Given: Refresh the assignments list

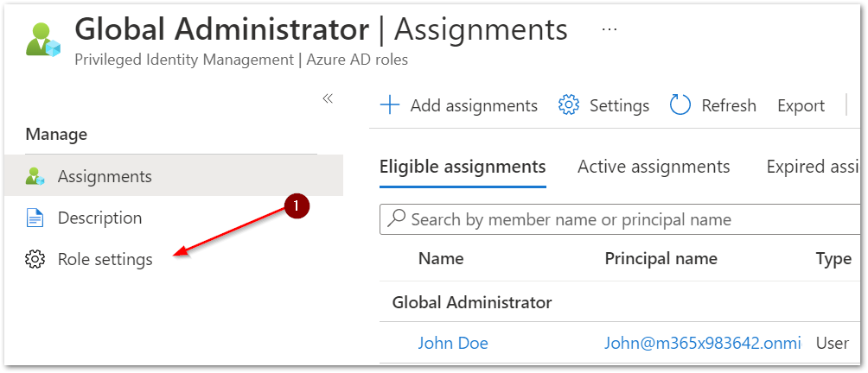Looking at the screenshot, I should click(713, 105).
